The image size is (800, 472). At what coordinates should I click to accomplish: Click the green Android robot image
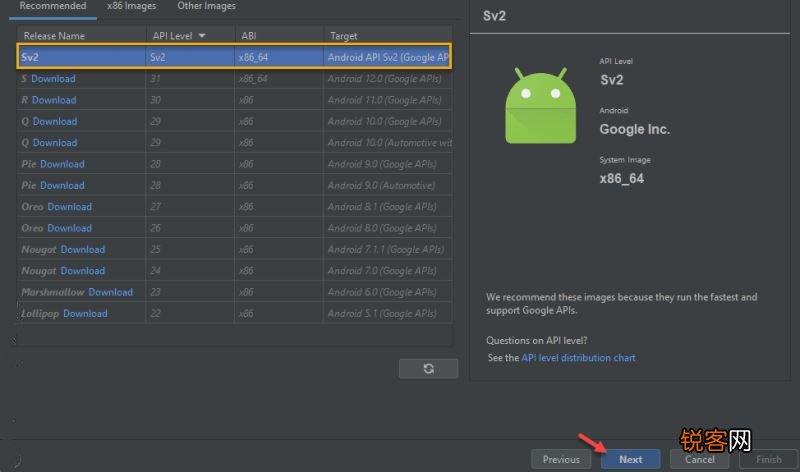pyautogui.click(x=540, y=106)
